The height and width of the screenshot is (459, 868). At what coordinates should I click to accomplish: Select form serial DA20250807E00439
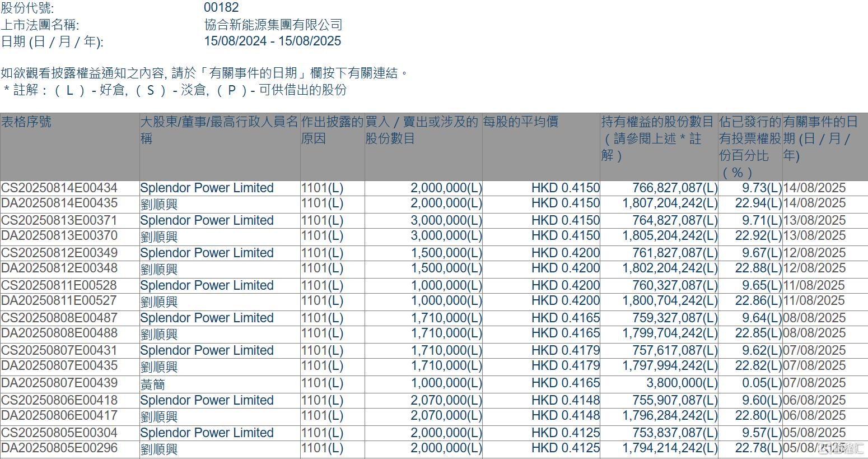[x=59, y=383]
